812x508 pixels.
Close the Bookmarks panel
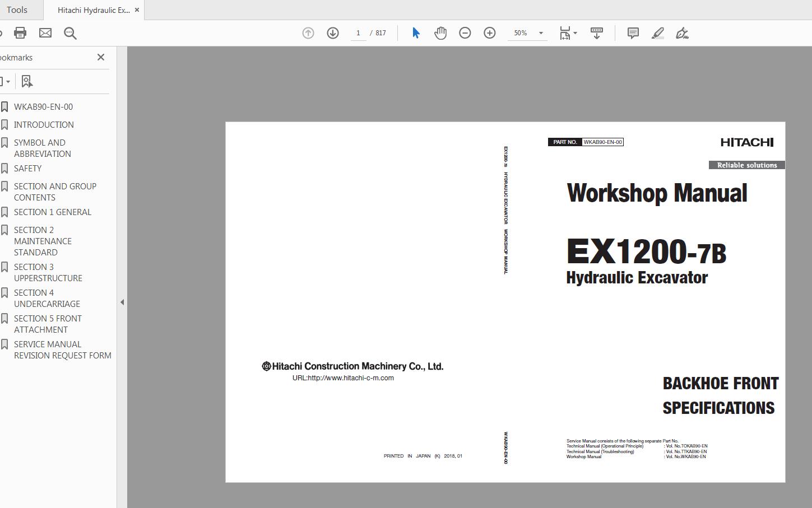(x=101, y=57)
